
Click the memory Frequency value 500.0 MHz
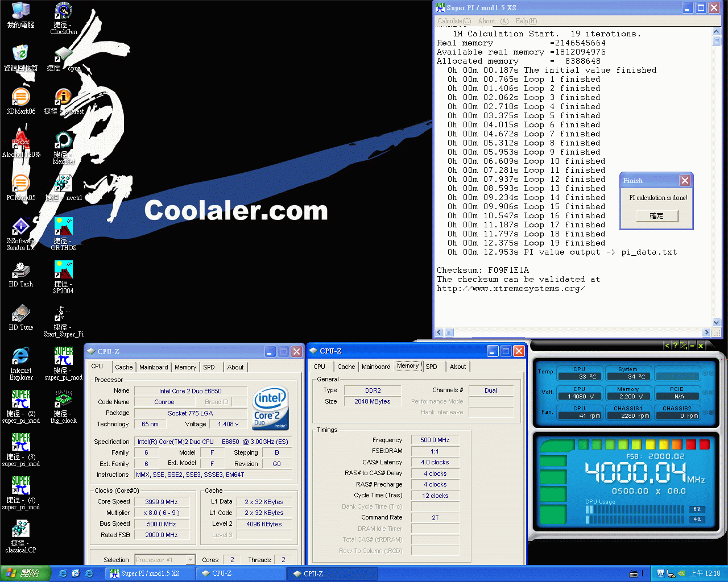click(x=435, y=440)
